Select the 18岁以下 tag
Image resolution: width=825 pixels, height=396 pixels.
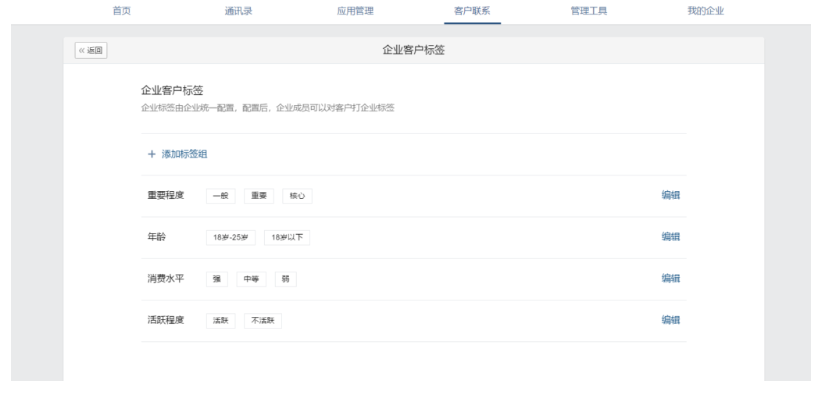click(287, 238)
